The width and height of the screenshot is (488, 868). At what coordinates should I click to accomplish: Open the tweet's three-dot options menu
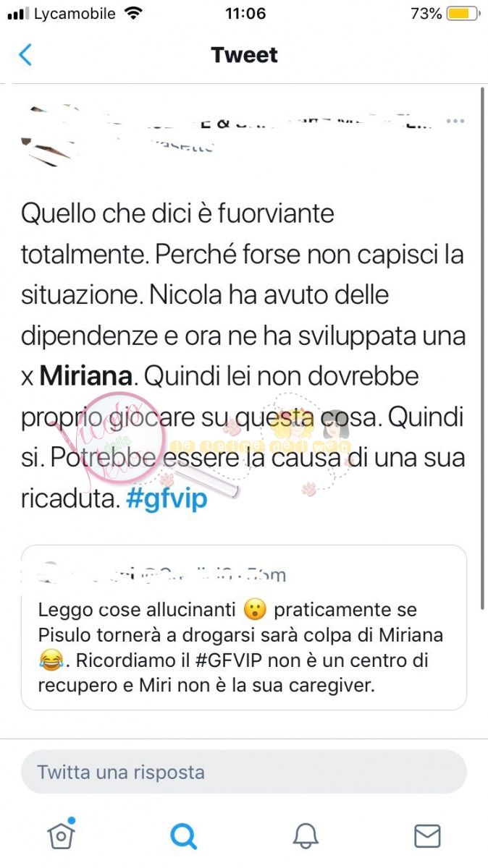pos(455,121)
